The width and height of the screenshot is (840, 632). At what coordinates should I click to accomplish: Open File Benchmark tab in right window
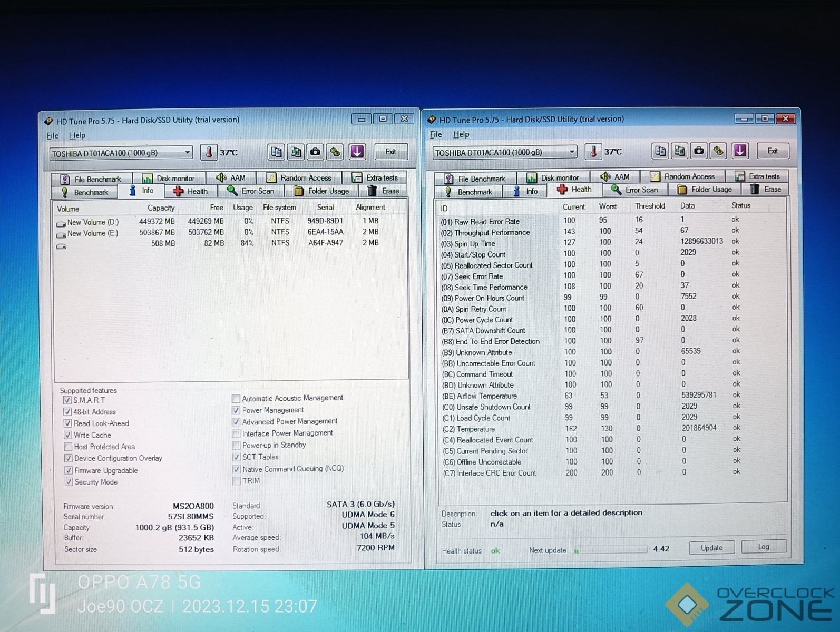pos(475,179)
